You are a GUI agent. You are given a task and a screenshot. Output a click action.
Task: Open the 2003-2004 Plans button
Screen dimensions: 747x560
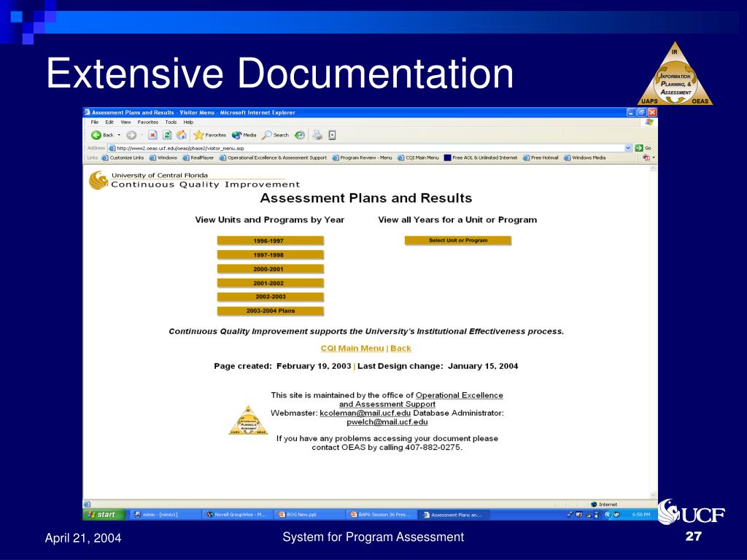tap(270, 311)
